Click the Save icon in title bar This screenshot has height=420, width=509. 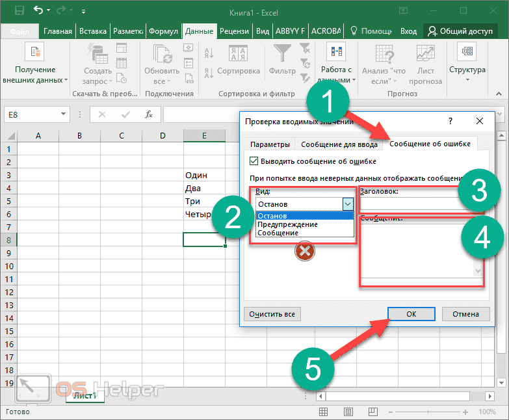pos(19,10)
